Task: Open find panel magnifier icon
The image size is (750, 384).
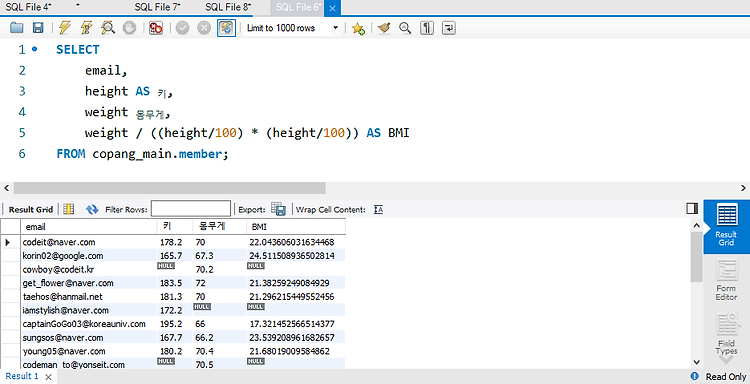Action: pos(405,28)
